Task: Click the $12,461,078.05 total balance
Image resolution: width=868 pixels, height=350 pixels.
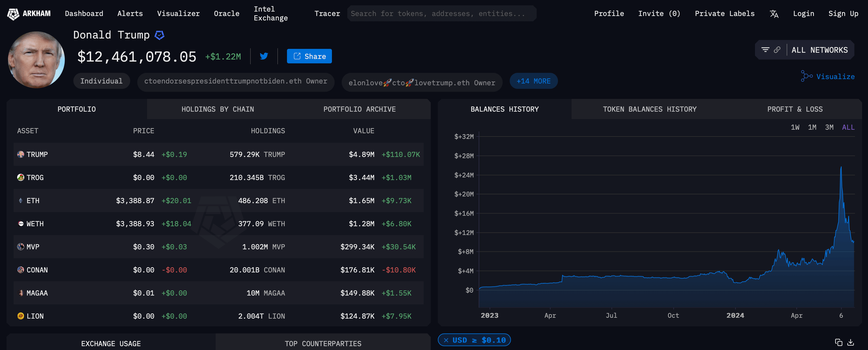Action: [x=137, y=57]
